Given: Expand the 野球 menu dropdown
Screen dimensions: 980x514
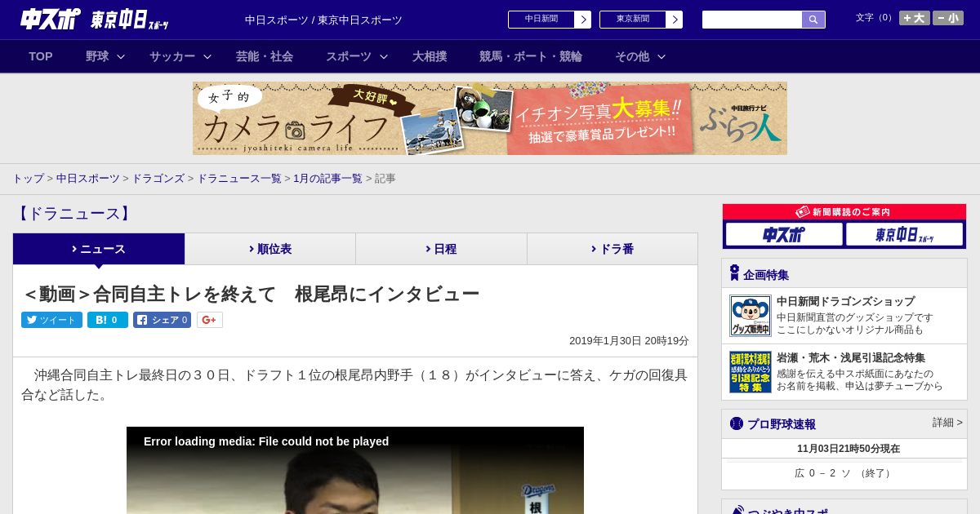Looking at the screenshot, I should coord(105,56).
